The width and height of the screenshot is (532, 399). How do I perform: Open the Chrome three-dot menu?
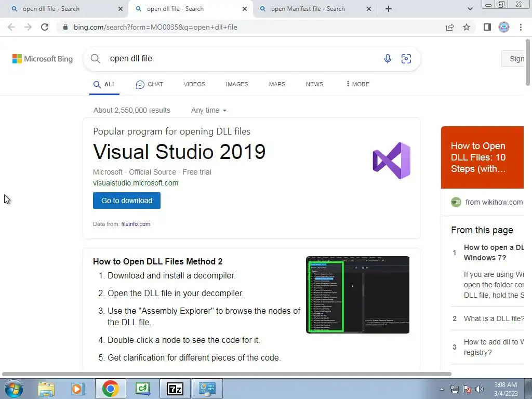pyautogui.click(x=521, y=27)
